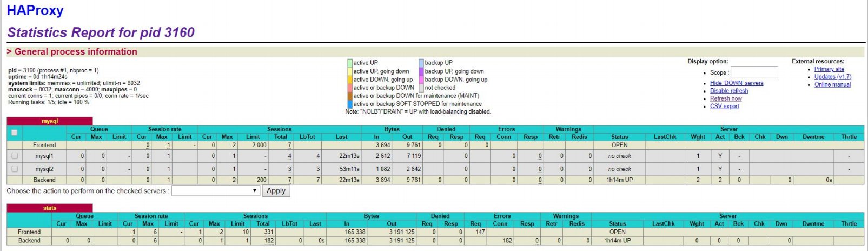Click the HAProxy heading
This screenshot has width=868, height=251.
coord(35,10)
